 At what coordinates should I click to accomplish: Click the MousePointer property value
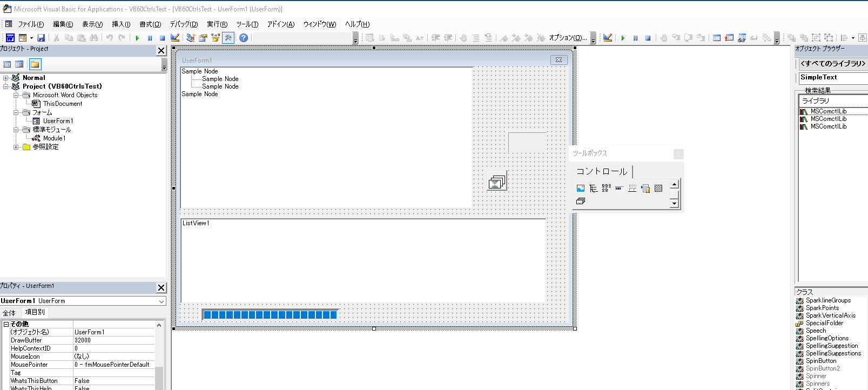114,365
